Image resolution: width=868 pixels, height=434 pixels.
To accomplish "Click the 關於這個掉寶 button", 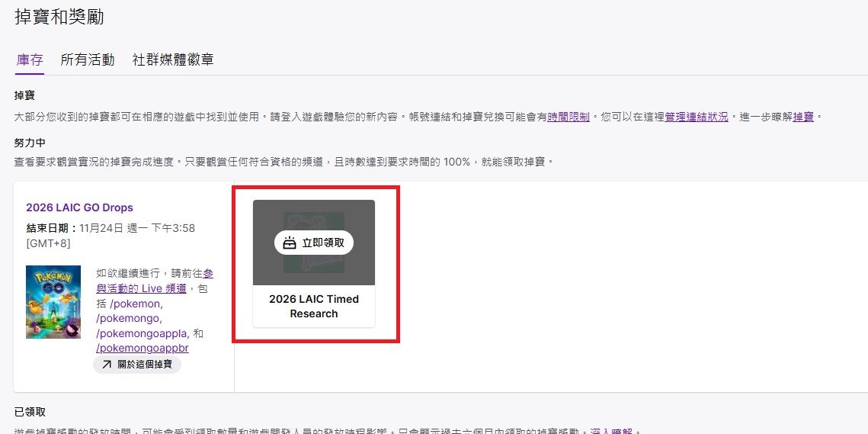I will coord(137,365).
